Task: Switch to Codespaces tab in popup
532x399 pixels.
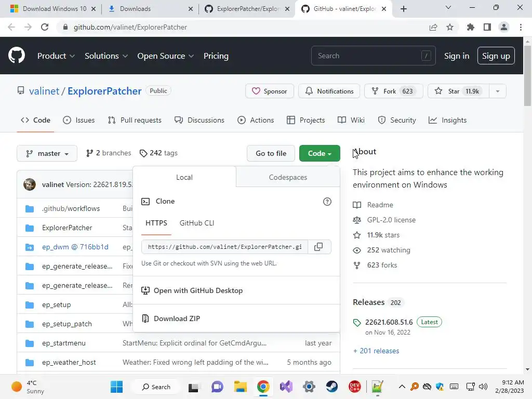Action: point(288,177)
